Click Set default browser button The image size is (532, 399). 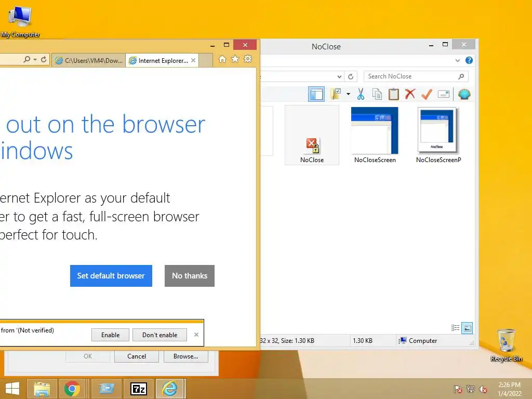point(111,275)
